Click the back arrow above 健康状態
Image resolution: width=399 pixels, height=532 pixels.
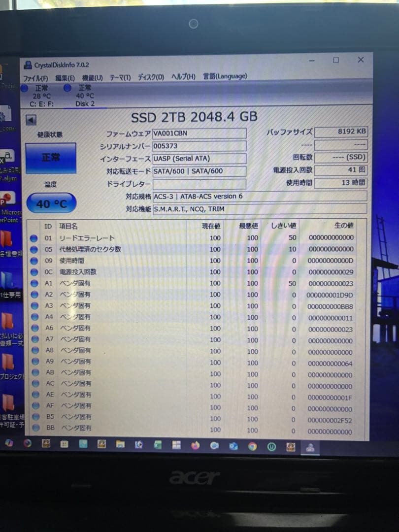pyautogui.click(x=31, y=119)
